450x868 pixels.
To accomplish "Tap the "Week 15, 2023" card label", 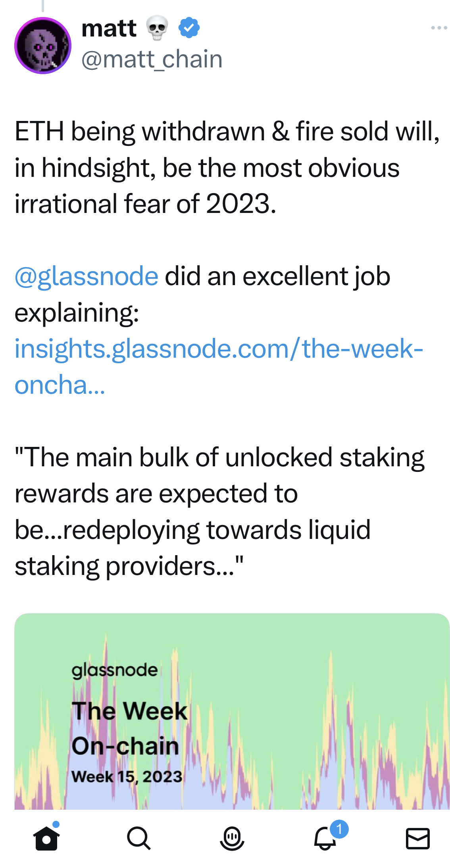I will tap(127, 776).
